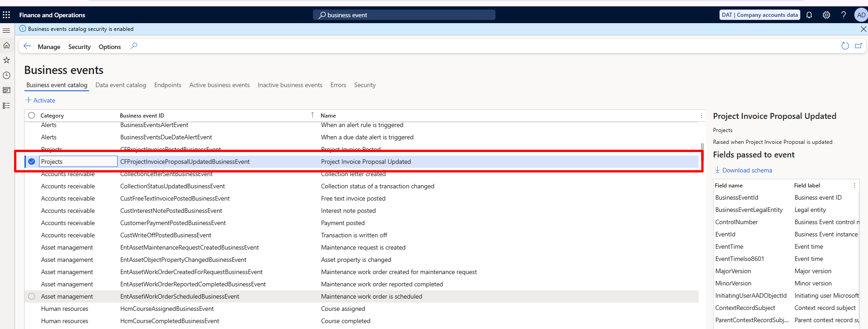Switch to Business event catalog tab
Viewport: 868px width, 329px height.
[57, 85]
